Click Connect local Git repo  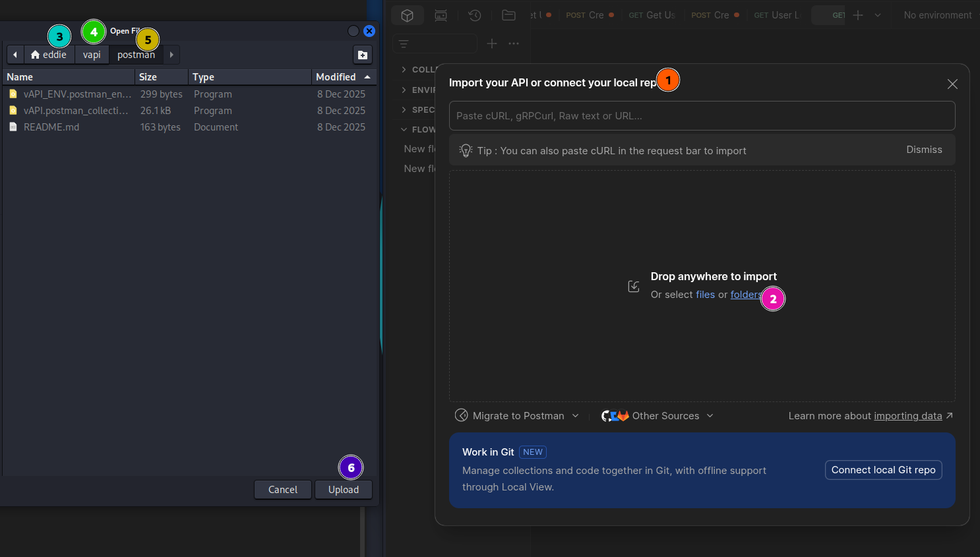[883, 470]
